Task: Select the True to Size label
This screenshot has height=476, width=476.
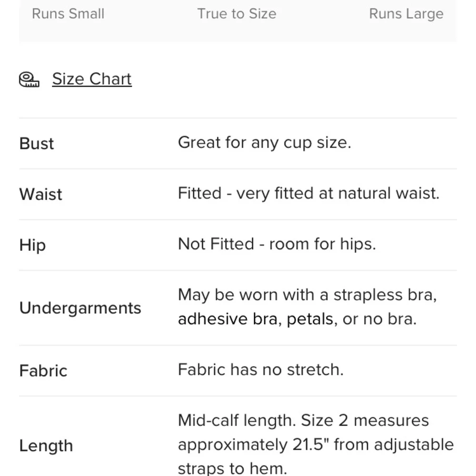Action: [237, 14]
